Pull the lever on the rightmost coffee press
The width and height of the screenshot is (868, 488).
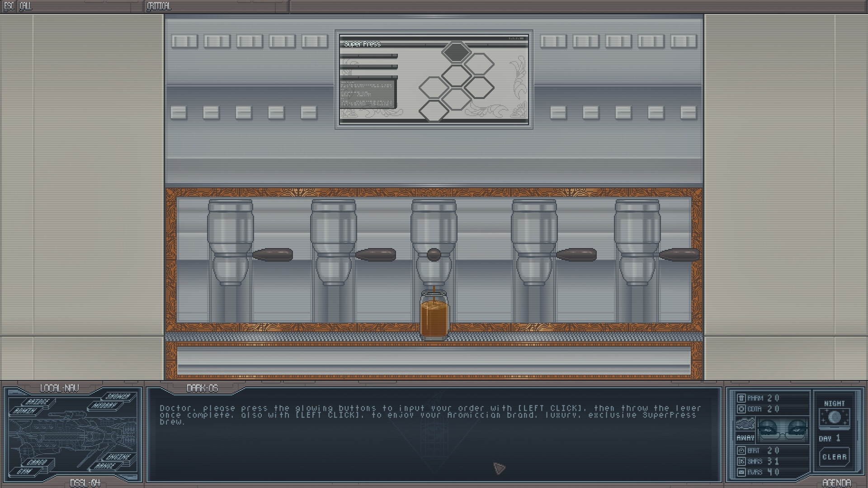point(679,255)
